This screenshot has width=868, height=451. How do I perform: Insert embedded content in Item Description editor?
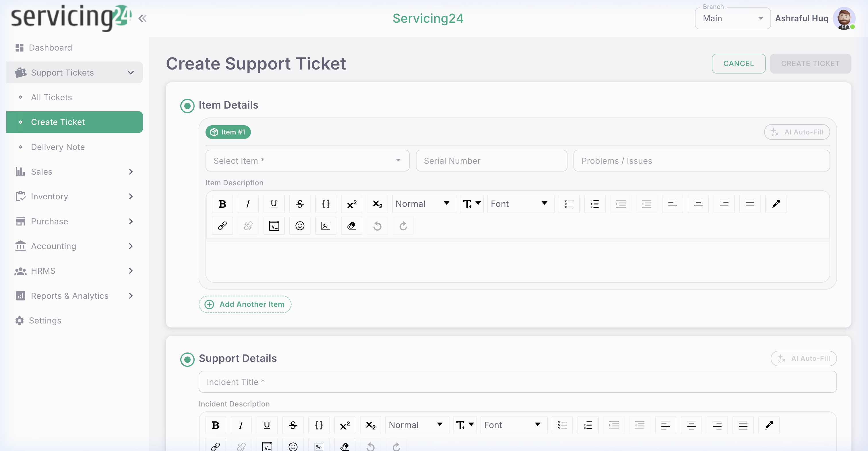tap(274, 226)
